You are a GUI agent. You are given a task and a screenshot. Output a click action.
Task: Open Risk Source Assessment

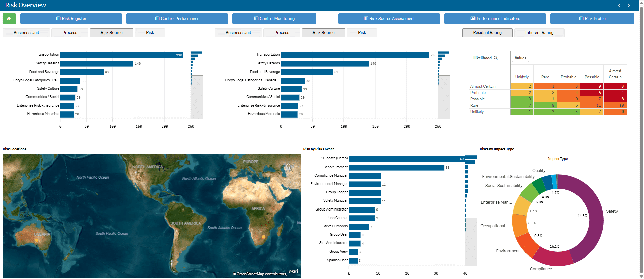tap(389, 19)
